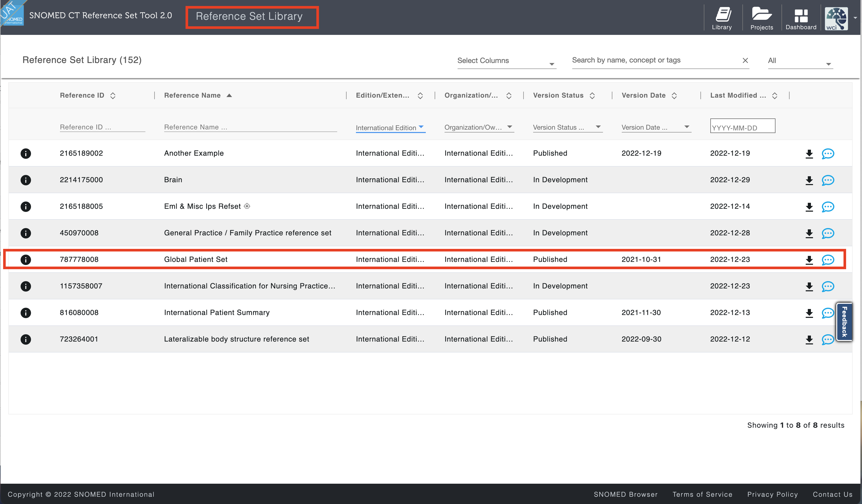Open Version Date filter dropdown
The height and width of the screenshot is (504, 862).
(656, 127)
